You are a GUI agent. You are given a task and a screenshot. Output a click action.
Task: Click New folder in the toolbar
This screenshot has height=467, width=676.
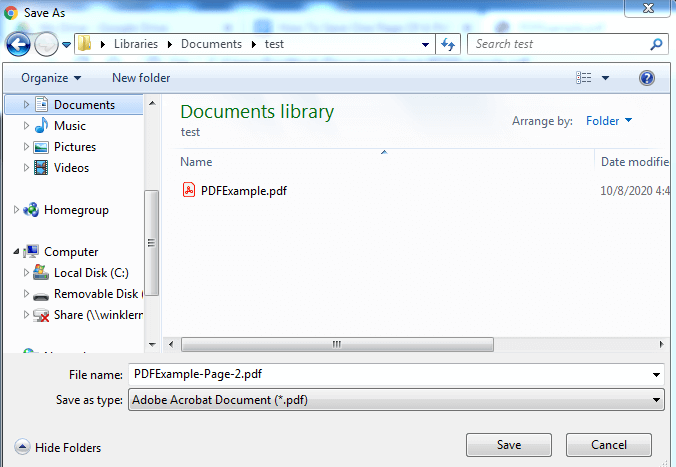click(x=141, y=78)
